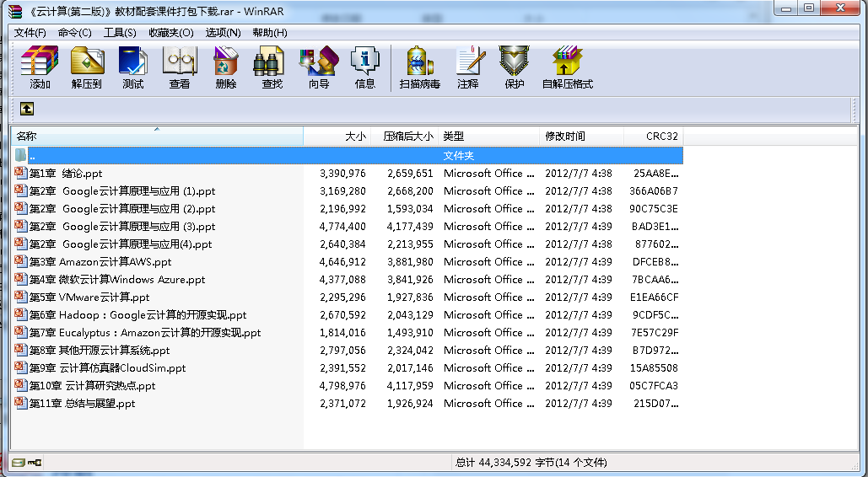Image resolution: width=868 pixels, height=477 pixels.
Task: Select 第2章 Google云计算原理与应用 (1).ppt
Action: tap(121, 191)
